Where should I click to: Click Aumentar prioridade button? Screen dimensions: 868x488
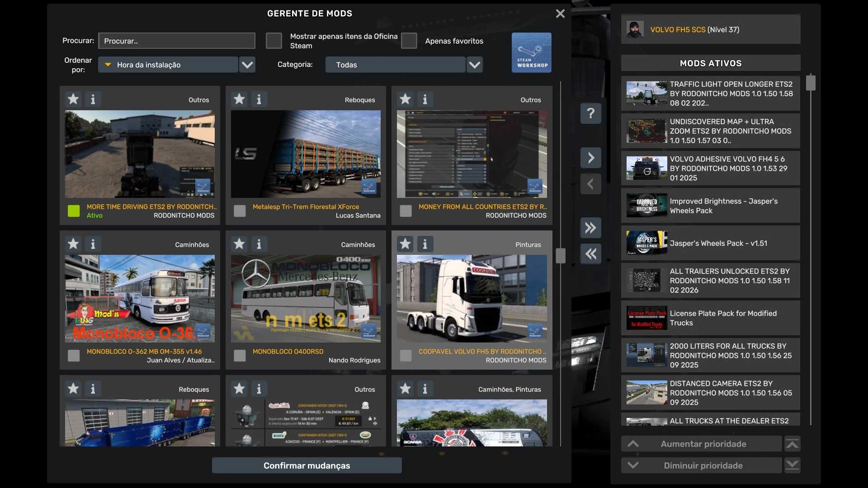(703, 444)
